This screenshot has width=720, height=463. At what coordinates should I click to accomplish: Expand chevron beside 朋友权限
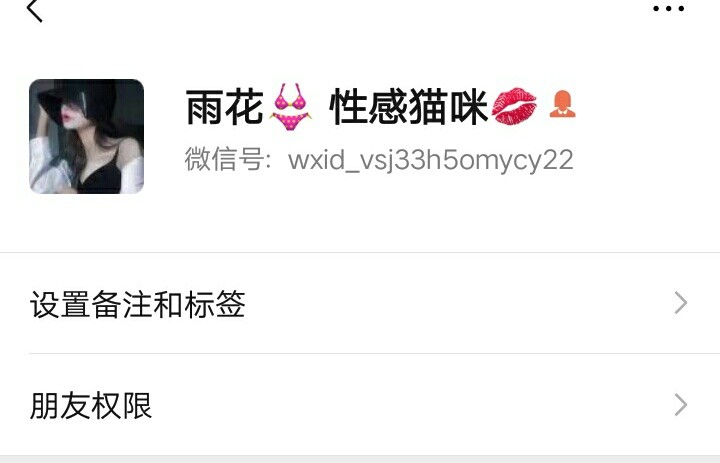(681, 405)
